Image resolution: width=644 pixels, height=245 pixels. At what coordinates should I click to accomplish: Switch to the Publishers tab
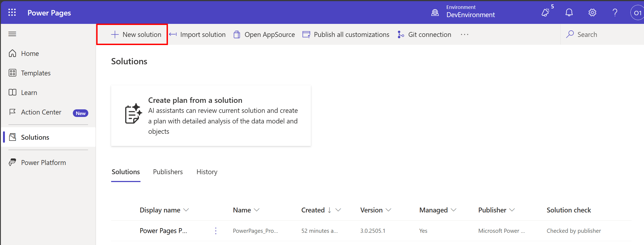tap(168, 172)
